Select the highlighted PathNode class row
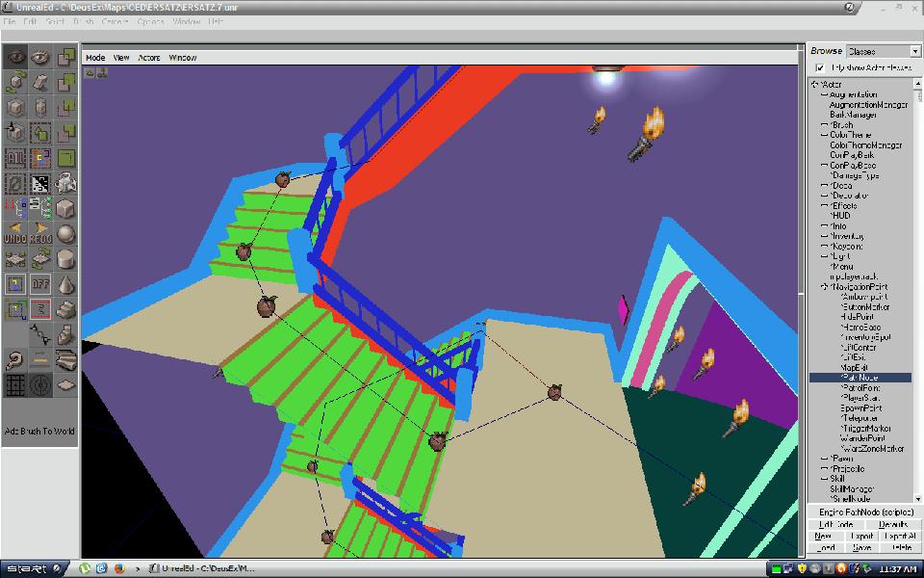The height and width of the screenshot is (578, 924). (860, 378)
